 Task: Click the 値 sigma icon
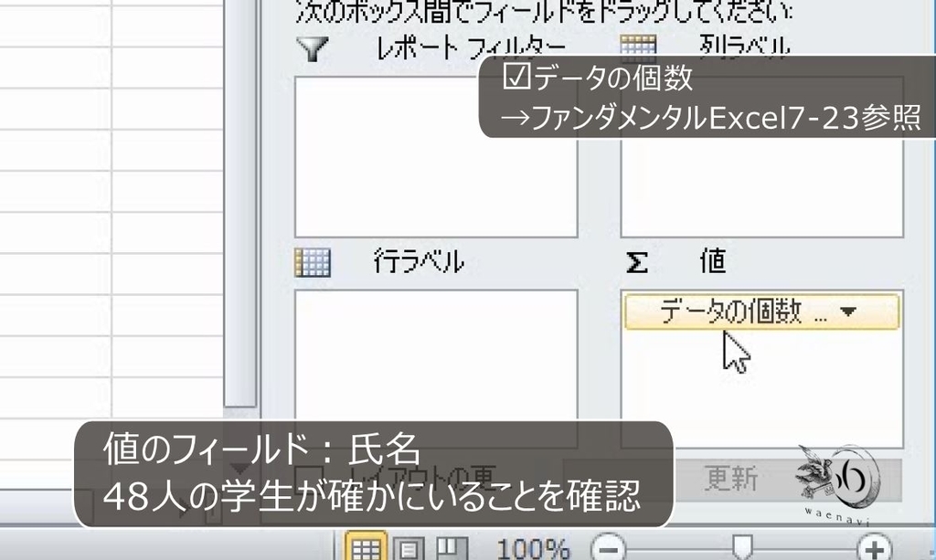[x=637, y=262]
